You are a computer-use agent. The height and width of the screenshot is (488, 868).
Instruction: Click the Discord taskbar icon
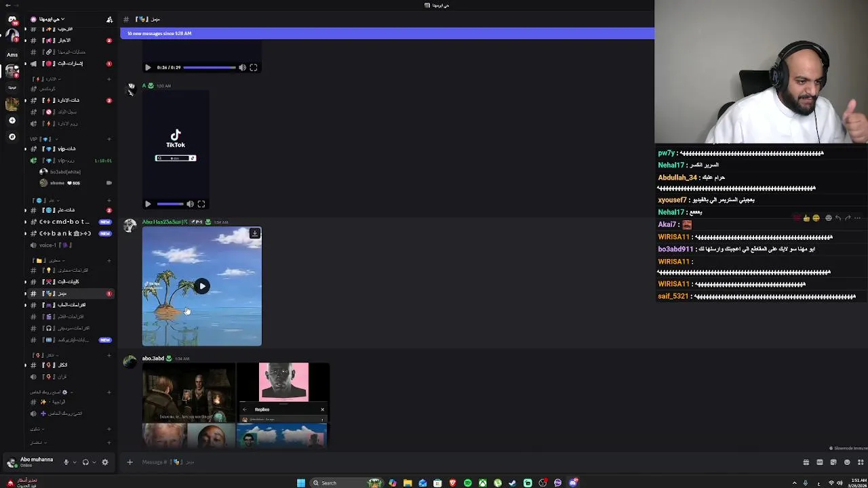573,483
